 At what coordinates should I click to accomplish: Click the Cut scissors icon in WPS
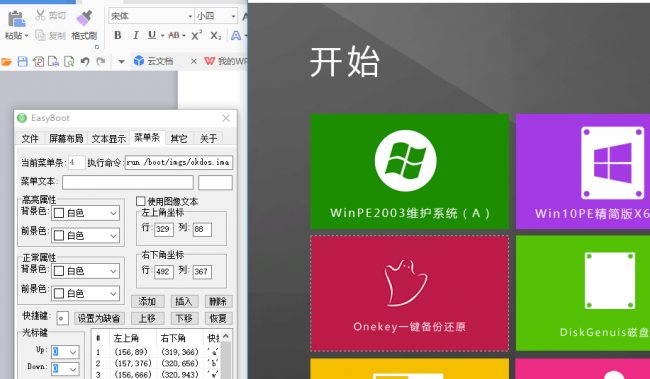pos(40,15)
